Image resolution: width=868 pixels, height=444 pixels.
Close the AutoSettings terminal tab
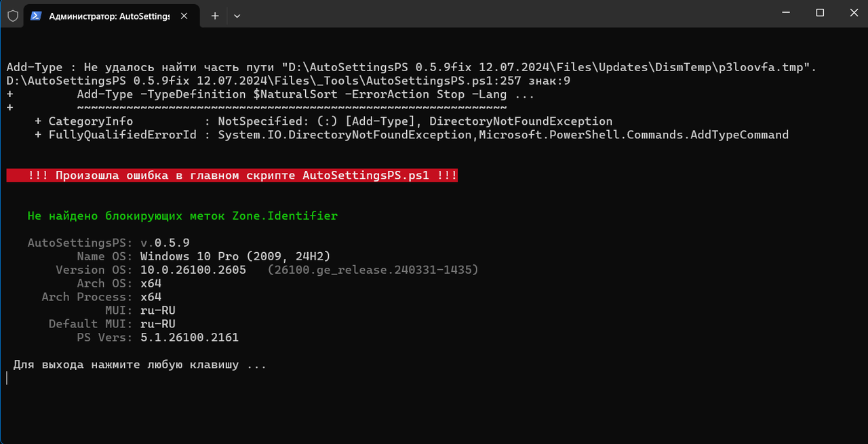(x=186, y=16)
